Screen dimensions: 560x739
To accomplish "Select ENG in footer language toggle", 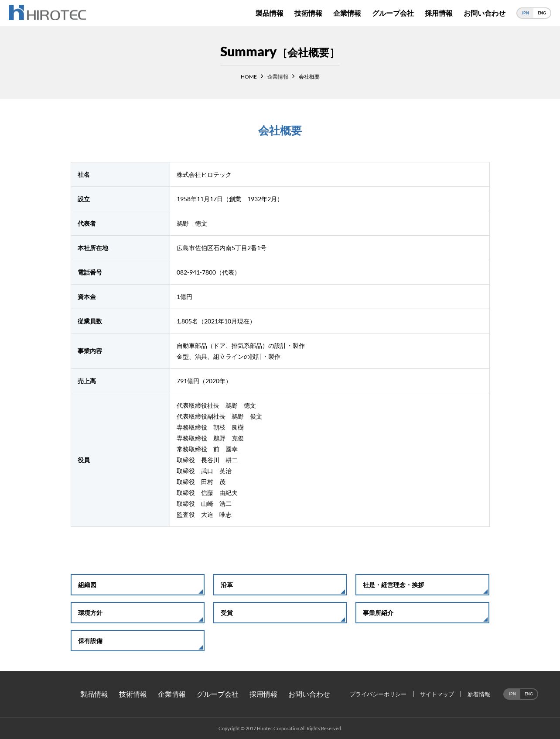I will tap(529, 694).
